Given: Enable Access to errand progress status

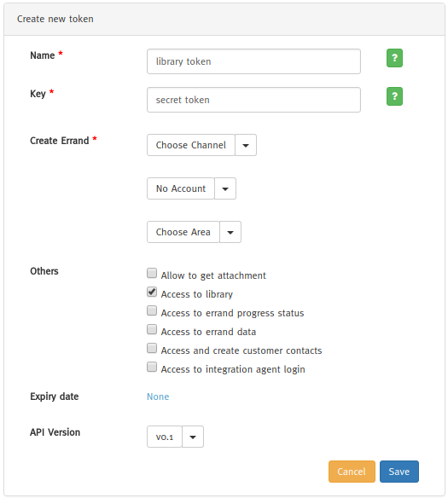Looking at the screenshot, I should pos(152,310).
